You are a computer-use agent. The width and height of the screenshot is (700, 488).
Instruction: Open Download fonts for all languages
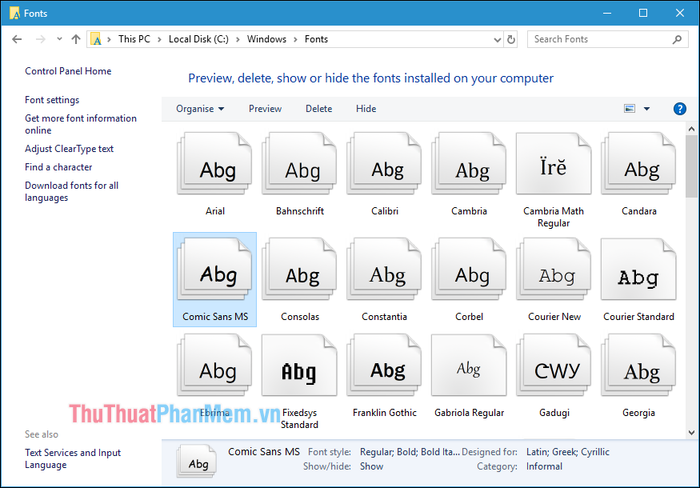71,191
